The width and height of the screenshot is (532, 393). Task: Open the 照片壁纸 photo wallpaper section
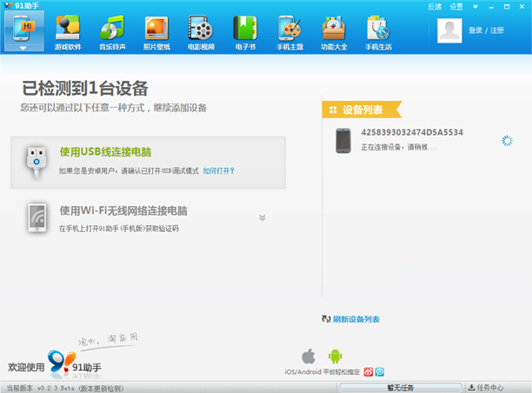(156, 33)
